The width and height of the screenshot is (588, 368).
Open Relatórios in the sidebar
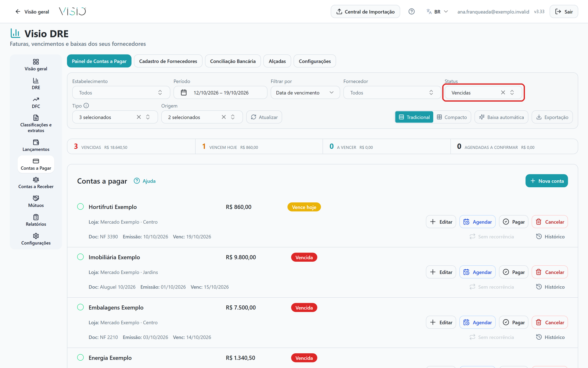tap(36, 220)
